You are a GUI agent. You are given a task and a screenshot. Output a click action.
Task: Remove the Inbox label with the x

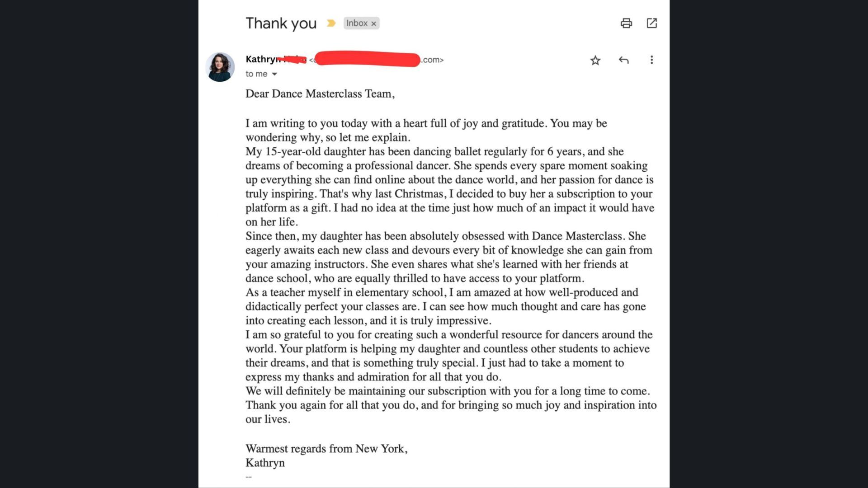click(x=373, y=23)
